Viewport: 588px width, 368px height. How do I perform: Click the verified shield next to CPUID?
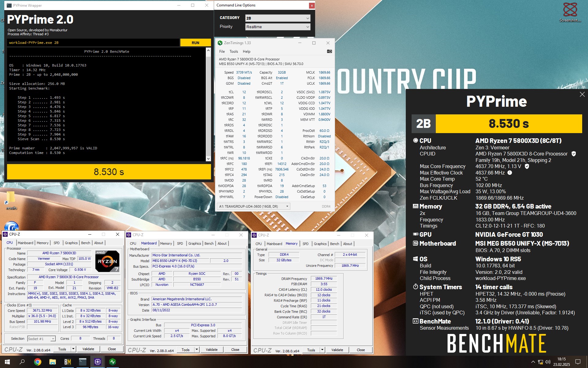[x=574, y=154]
